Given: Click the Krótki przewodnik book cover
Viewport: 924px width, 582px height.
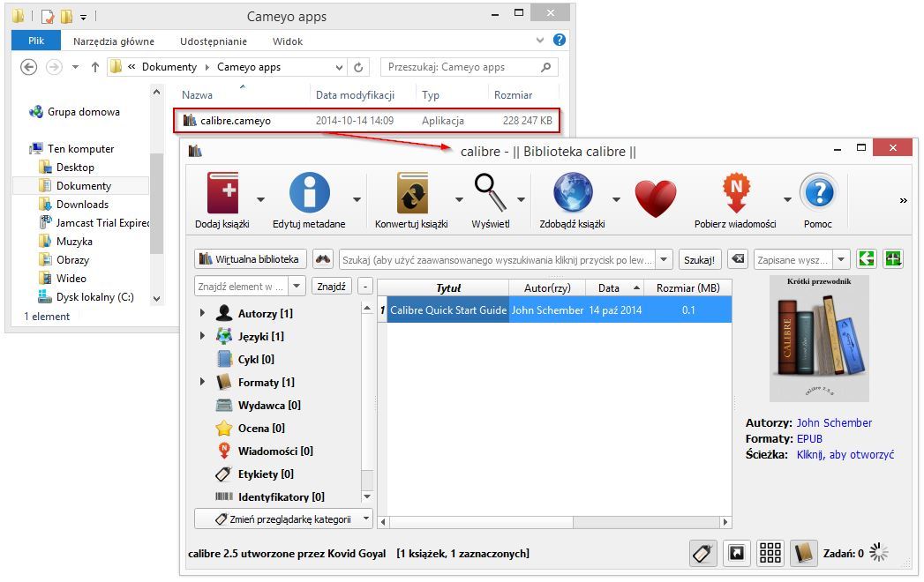Looking at the screenshot, I should (x=819, y=339).
